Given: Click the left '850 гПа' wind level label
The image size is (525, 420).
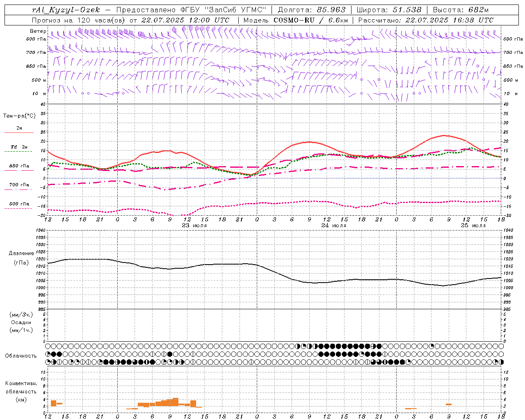Looking at the screenshot, I should point(36,66).
